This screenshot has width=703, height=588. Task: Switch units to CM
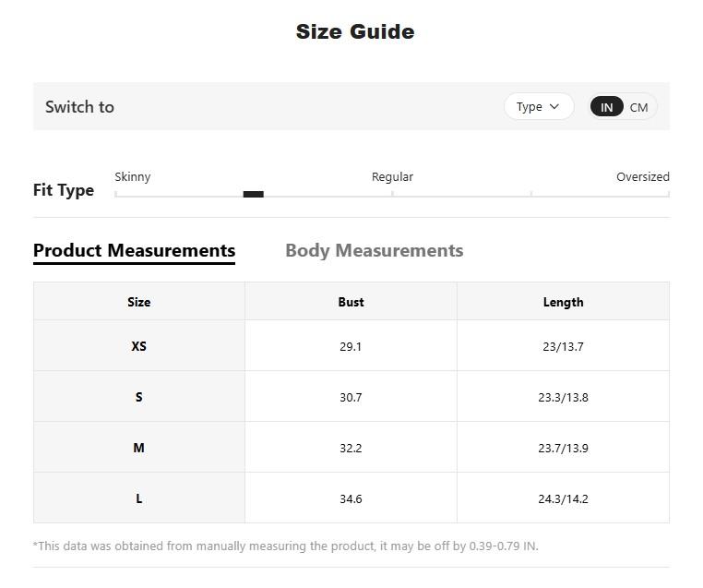point(639,107)
